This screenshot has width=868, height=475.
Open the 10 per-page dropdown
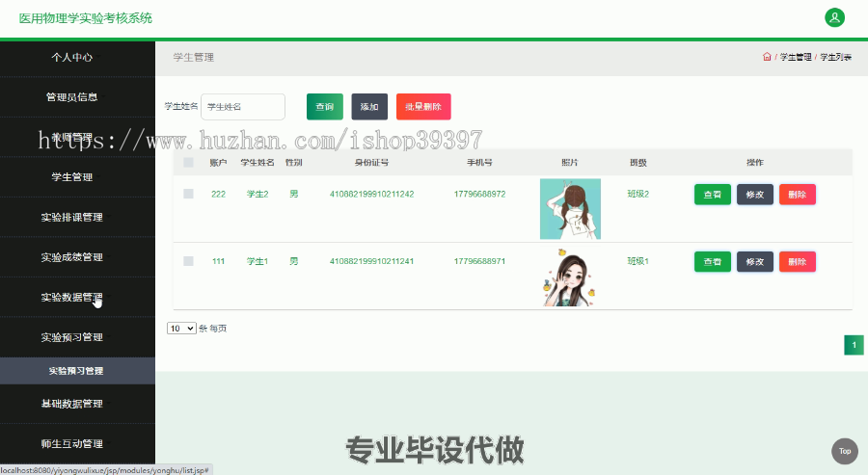coord(181,329)
